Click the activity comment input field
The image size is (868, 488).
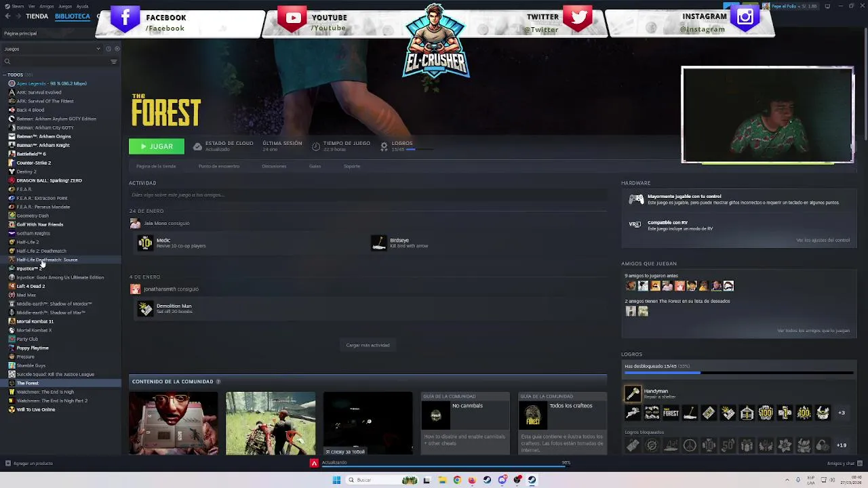(368, 195)
